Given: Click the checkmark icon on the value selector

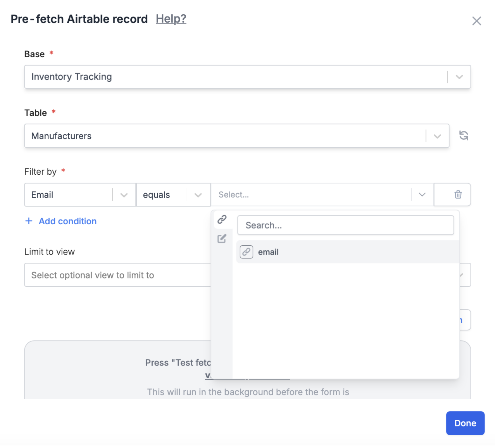Looking at the screenshot, I should [422, 194].
